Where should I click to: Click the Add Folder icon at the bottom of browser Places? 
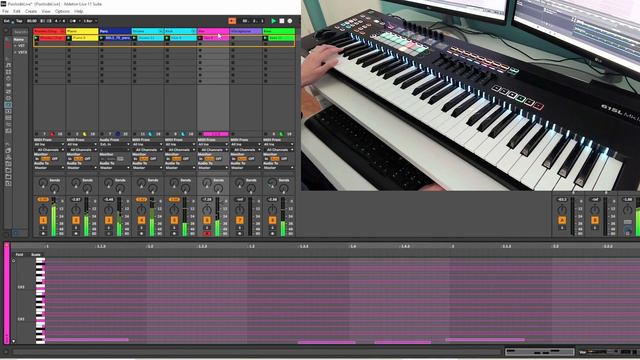8,184
